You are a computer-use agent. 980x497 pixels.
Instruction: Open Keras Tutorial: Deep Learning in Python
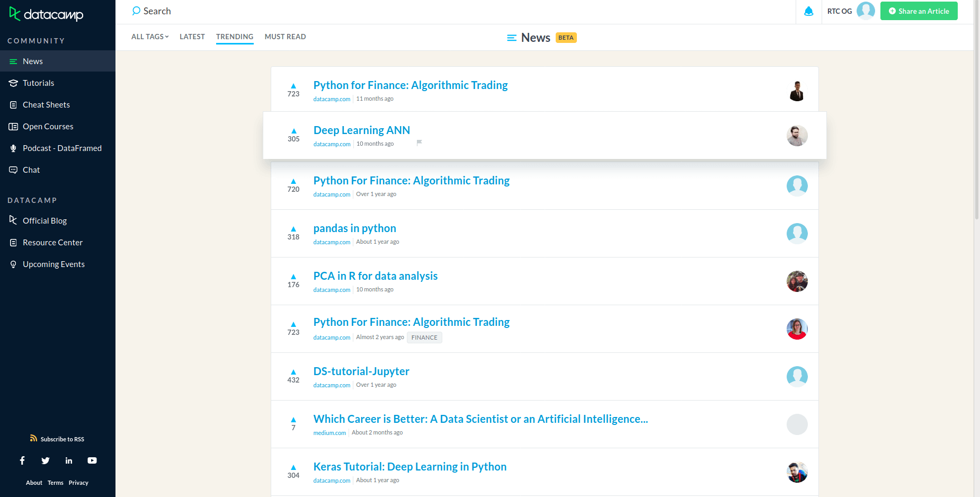point(410,467)
